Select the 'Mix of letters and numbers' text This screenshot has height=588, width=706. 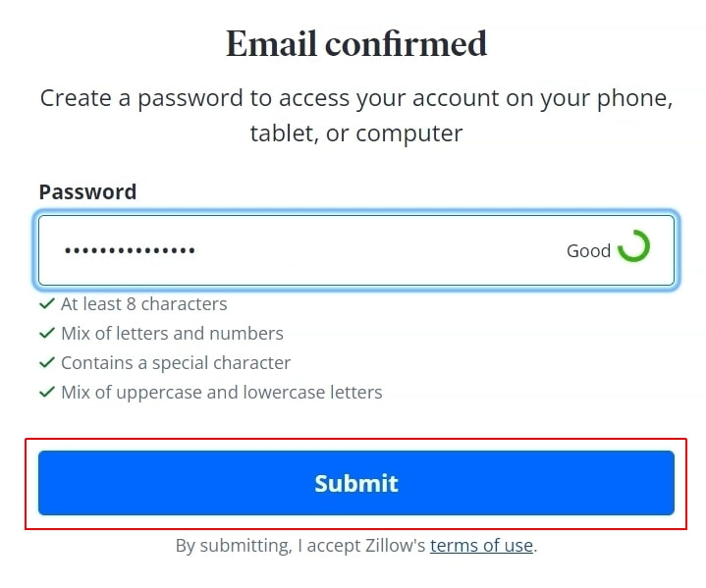(172, 334)
